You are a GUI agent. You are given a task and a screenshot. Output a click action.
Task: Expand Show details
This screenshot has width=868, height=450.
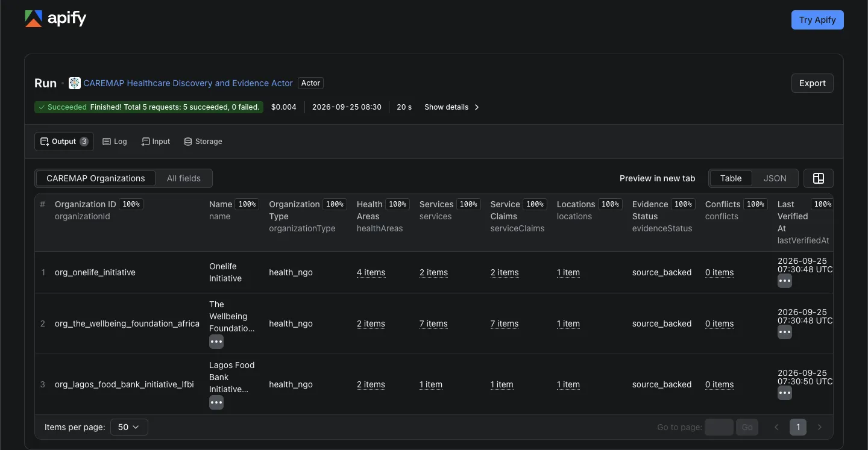pos(452,107)
